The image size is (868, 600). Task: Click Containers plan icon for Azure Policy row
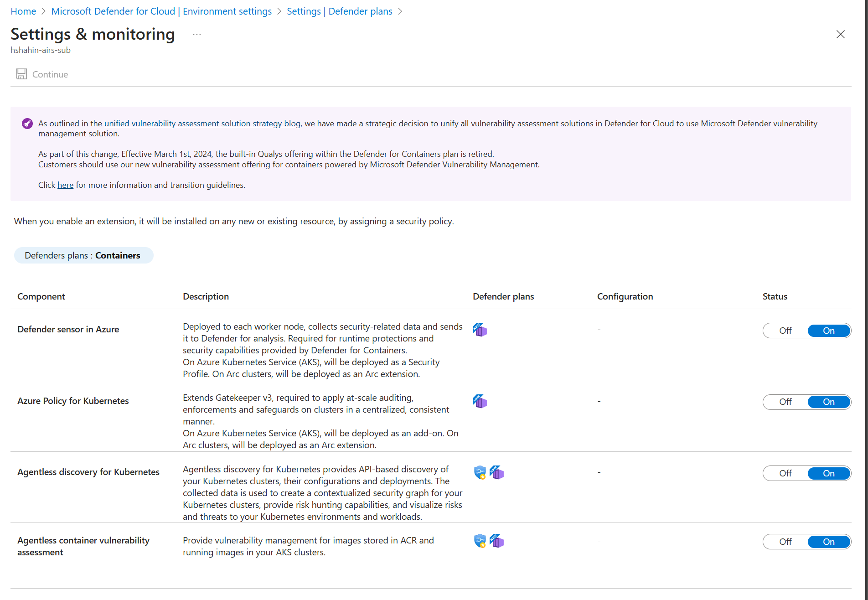pyautogui.click(x=480, y=401)
